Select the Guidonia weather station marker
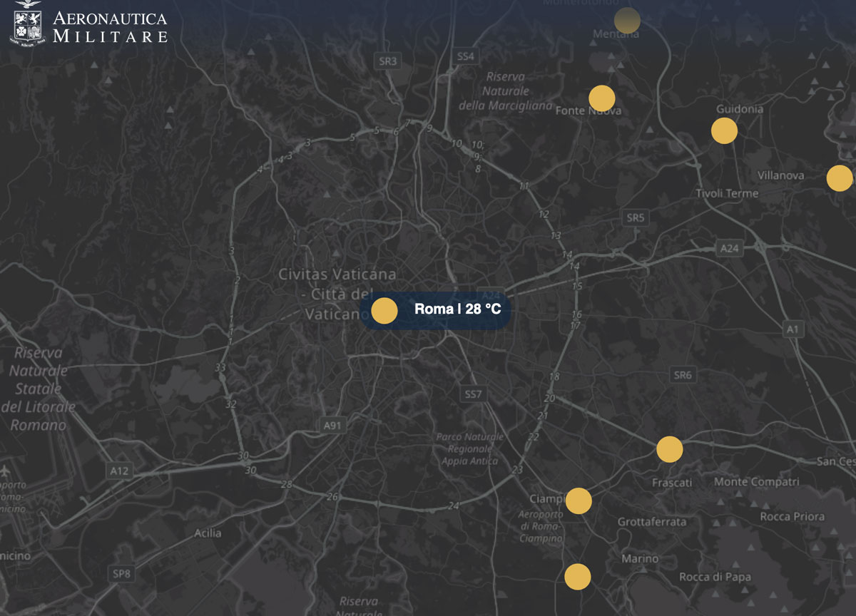The image size is (856, 616). pyautogui.click(x=724, y=130)
